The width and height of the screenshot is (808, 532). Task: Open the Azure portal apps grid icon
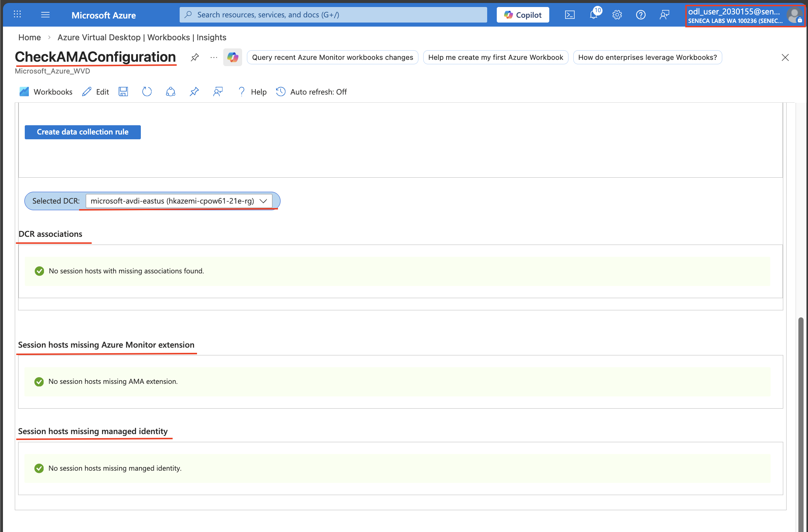pyautogui.click(x=17, y=15)
